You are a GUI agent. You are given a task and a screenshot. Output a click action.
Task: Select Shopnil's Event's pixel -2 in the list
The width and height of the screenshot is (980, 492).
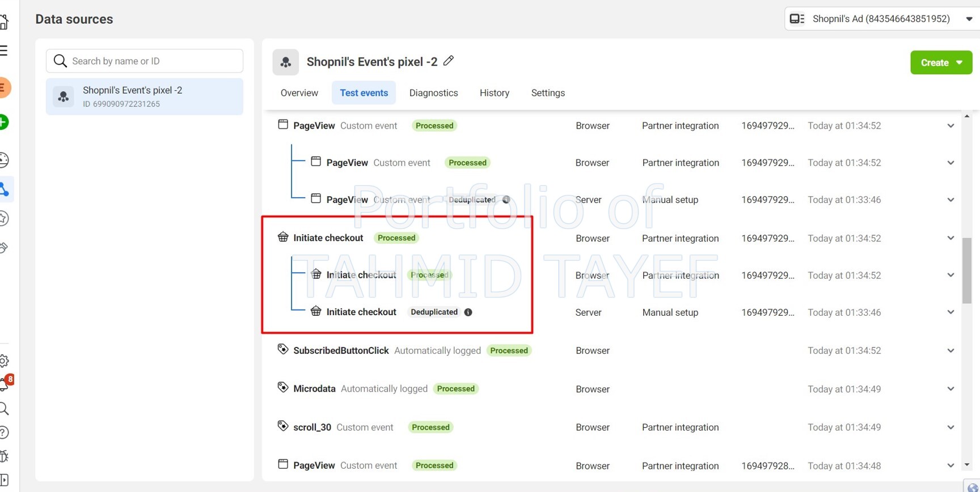pyautogui.click(x=145, y=96)
